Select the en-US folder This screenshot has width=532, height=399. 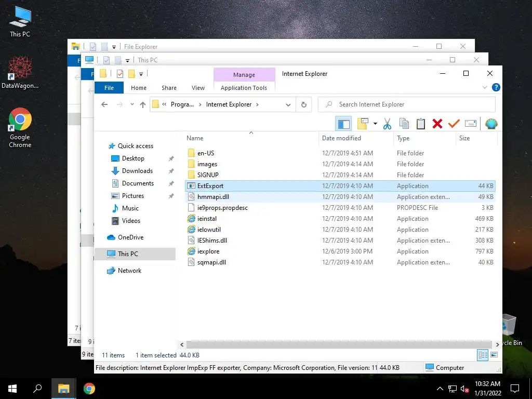click(340, 153)
